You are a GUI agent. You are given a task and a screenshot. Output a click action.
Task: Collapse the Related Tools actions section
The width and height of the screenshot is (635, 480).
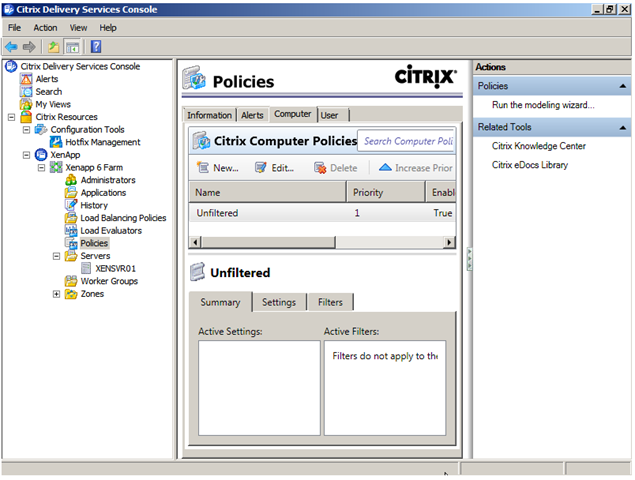pyautogui.click(x=623, y=128)
